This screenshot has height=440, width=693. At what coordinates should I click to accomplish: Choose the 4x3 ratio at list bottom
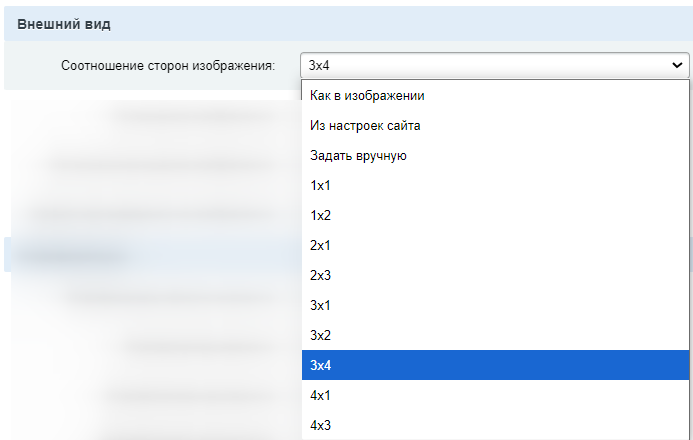tap(320, 426)
